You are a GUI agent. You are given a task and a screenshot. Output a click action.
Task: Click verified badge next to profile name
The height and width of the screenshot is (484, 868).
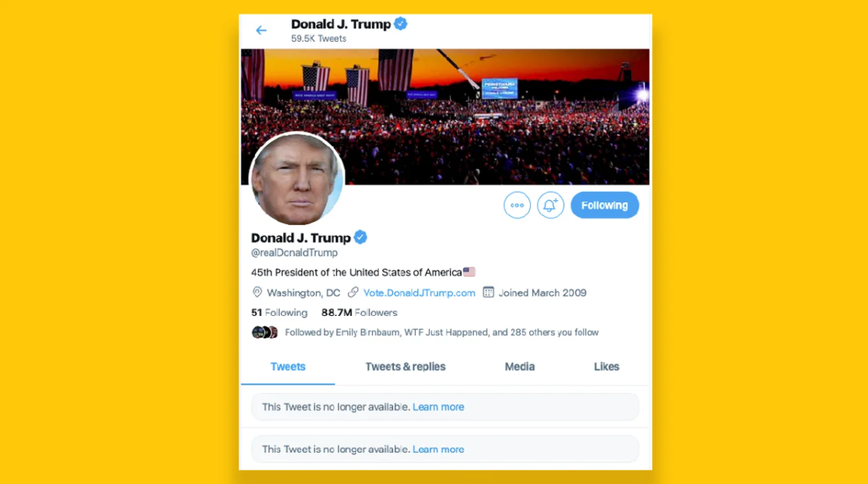[x=360, y=238]
